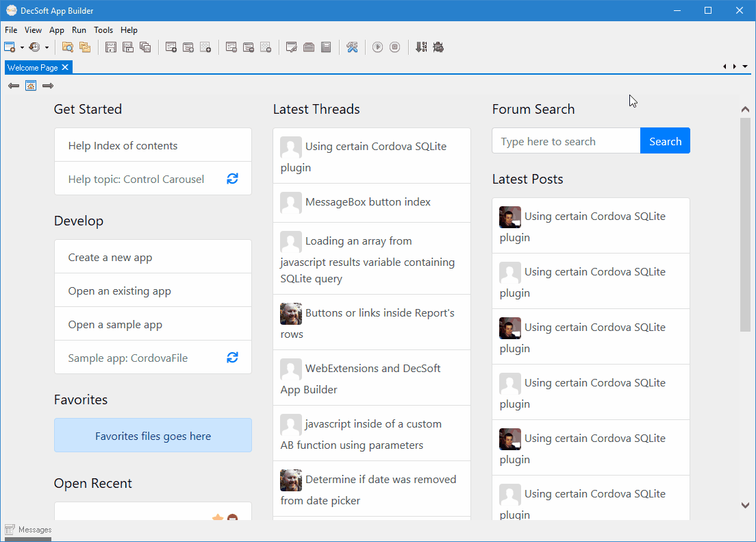756x542 pixels.
Task: Click the Stop circle icon
Action: (395, 47)
